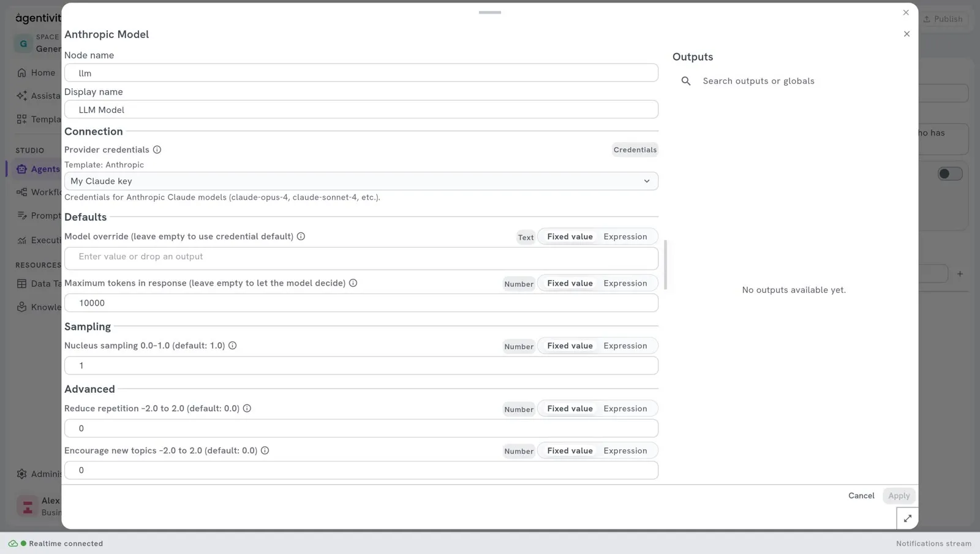Image resolution: width=980 pixels, height=554 pixels.
Task: Expand the dialog with the diagonal arrows icon
Action: pyautogui.click(x=907, y=518)
